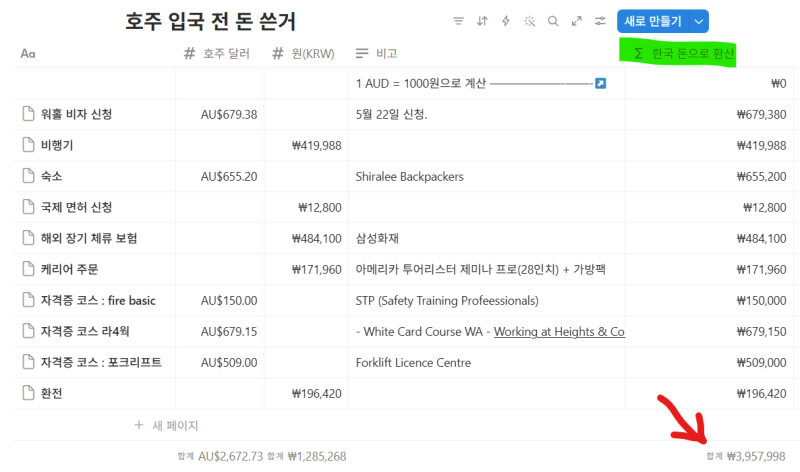This screenshot has width=800, height=472.
Task: Open the 원(KRW) sum ₩1,285,268 calculation
Action: click(307, 456)
